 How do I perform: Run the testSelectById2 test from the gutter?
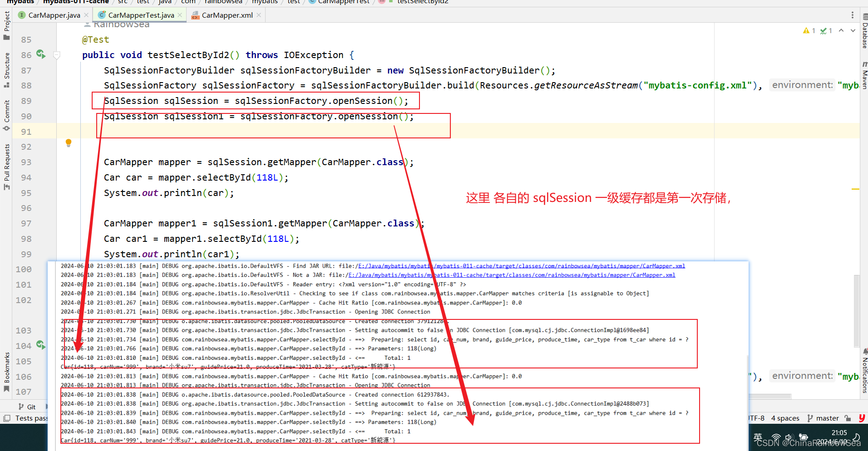tap(41, 54)
